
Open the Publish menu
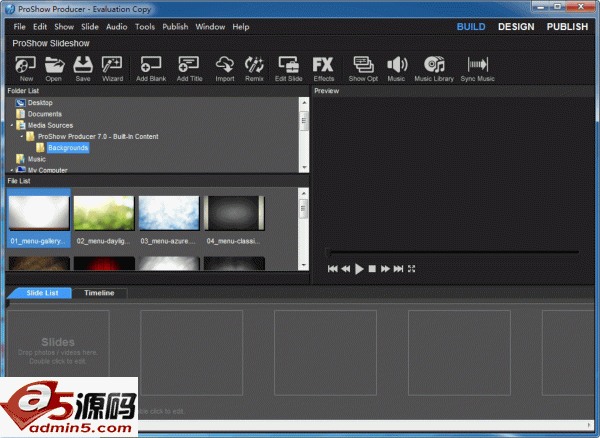(175, 27)
